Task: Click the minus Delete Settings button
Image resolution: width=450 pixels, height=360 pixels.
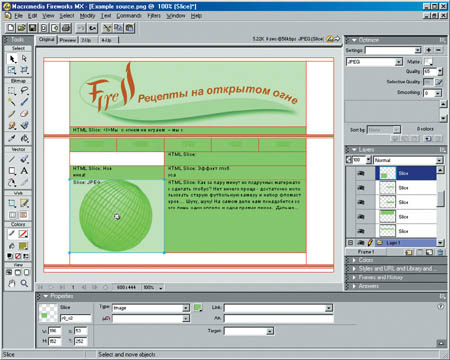Action: 438,50
